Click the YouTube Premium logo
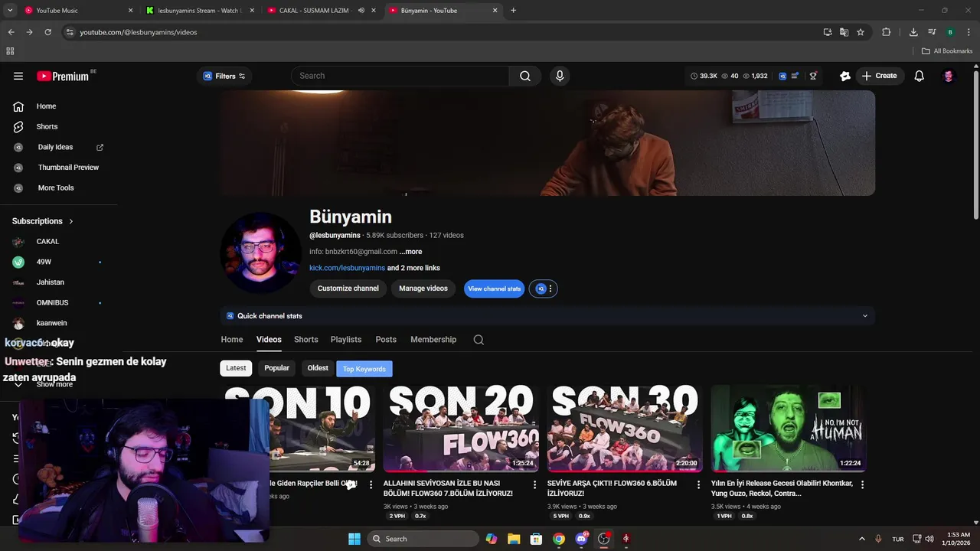The height and width of the screenshot is (551, 980). pos(63,76)
